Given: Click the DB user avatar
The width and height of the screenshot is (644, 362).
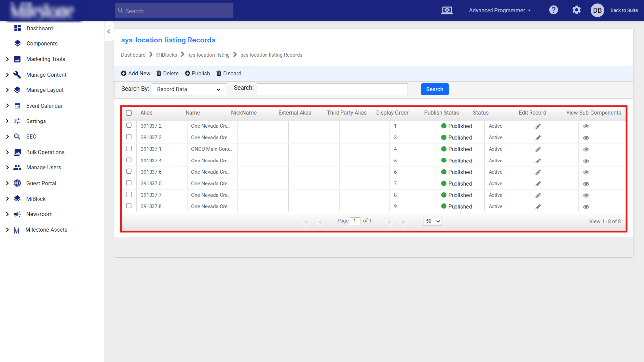Looking at the screenshot, I should (597, 10).
